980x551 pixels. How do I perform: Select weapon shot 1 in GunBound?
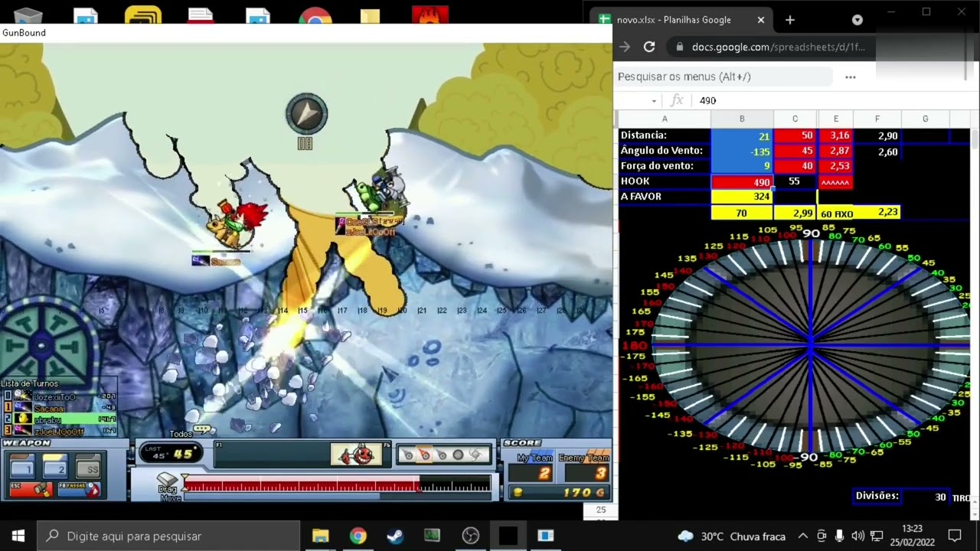pyautogui.click(x=21, y=466)
